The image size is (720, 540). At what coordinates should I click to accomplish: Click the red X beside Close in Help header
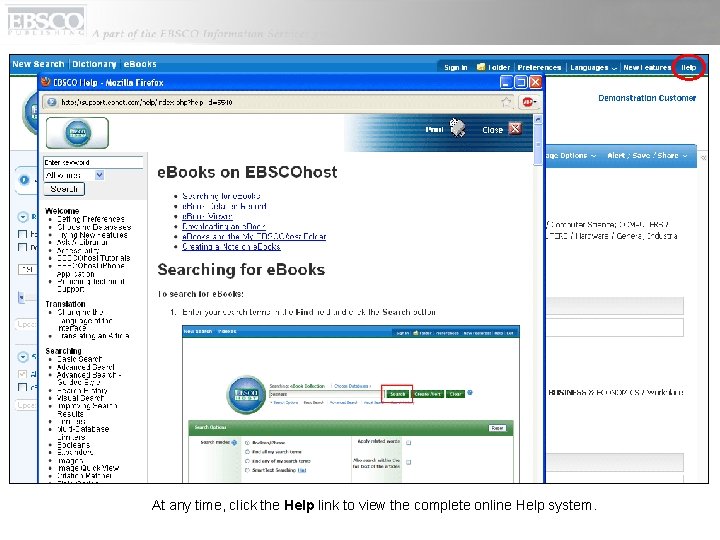[516, 129]
